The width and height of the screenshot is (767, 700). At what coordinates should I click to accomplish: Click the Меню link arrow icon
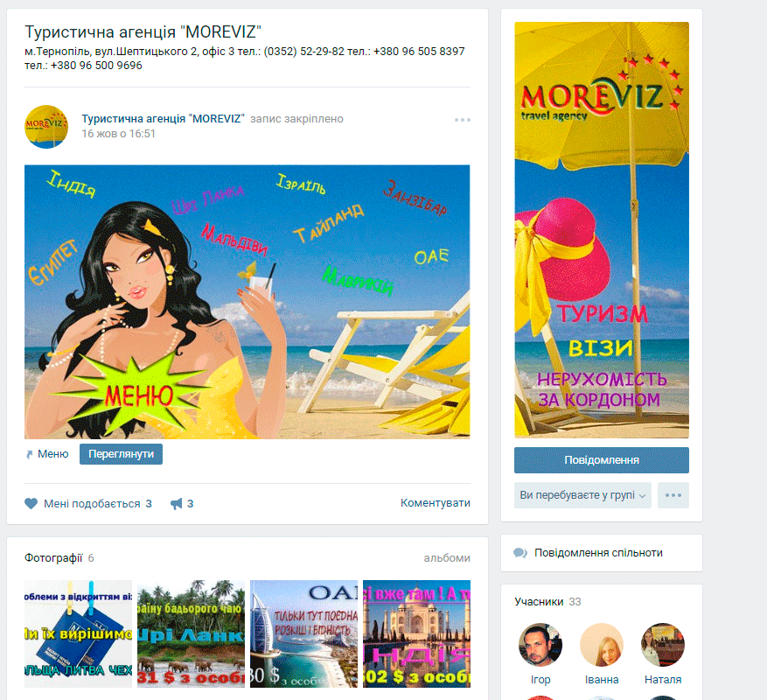pyautogui.click(x=30, y=455)
